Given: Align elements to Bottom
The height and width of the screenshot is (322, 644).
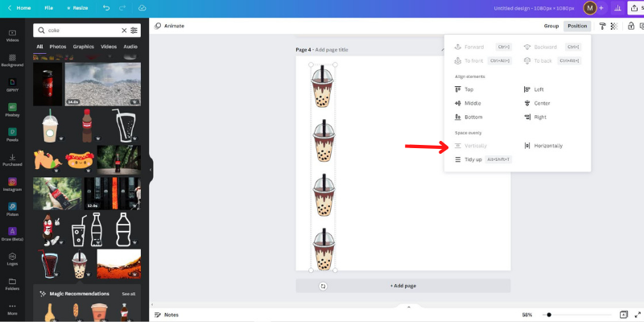Looking at the screenshot, I should click(469, 117).
